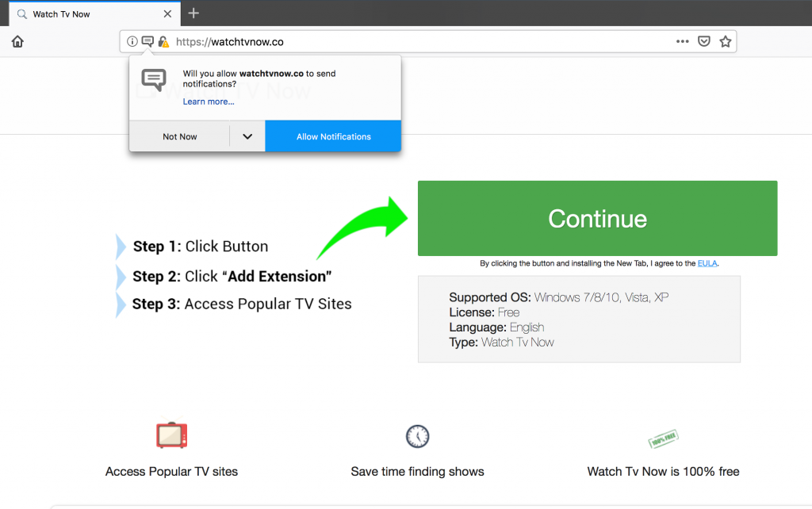Click the 100% free stamp icon

[664, 439]
